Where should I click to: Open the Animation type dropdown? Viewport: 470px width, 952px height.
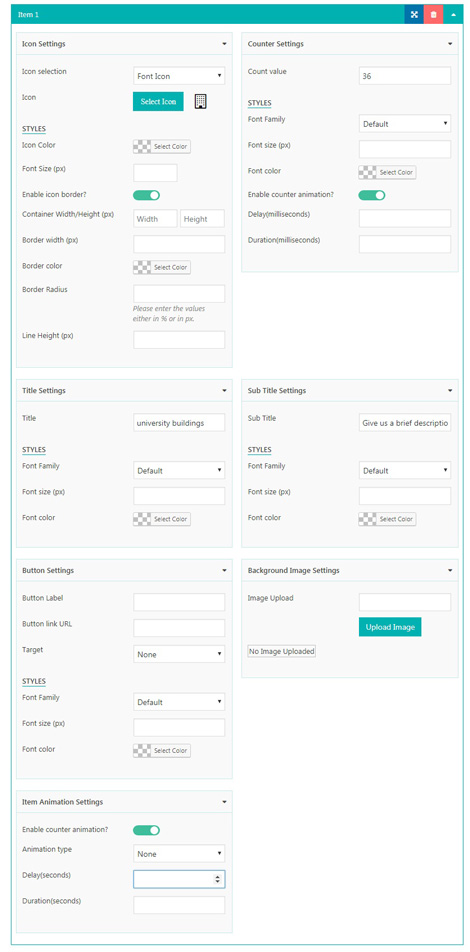point(179,854)
